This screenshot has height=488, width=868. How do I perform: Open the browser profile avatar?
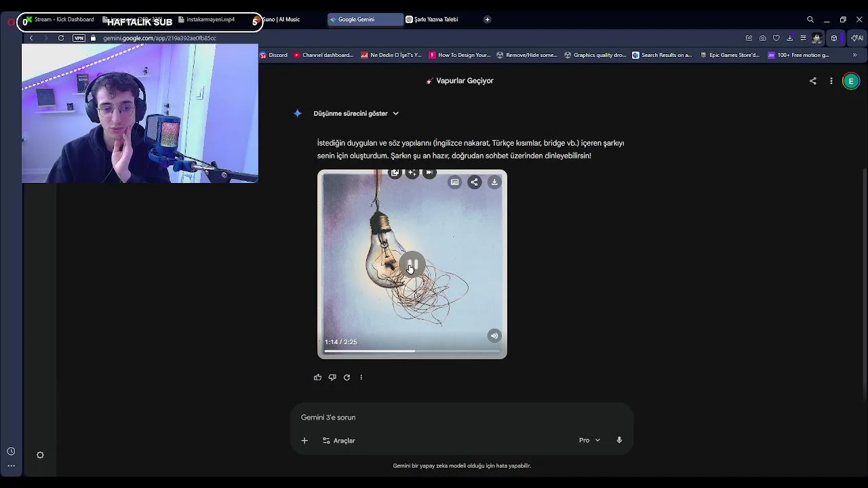[817, 38]
